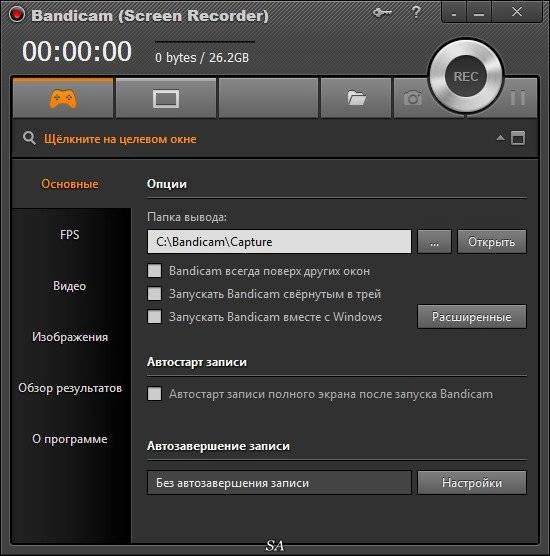This screenshot has width=550, height=556.
Task: Click the Без автозавершения записи field
Action: coord(279,483)
